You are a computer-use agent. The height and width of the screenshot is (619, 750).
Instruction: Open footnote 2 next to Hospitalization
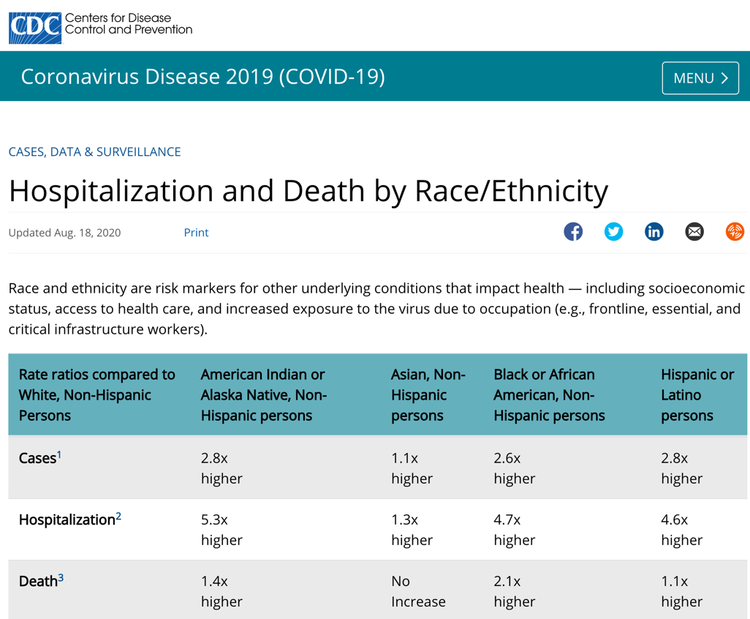point(118,516)
